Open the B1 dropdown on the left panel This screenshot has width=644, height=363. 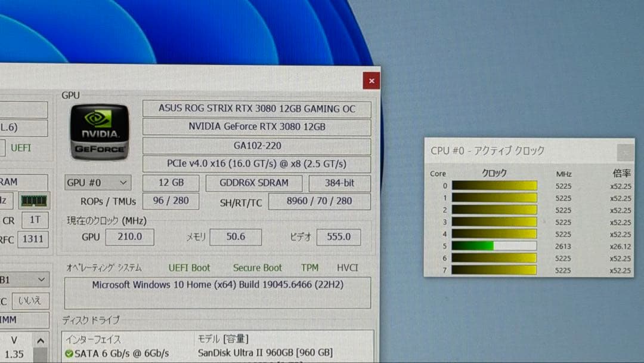pos(24,279)
